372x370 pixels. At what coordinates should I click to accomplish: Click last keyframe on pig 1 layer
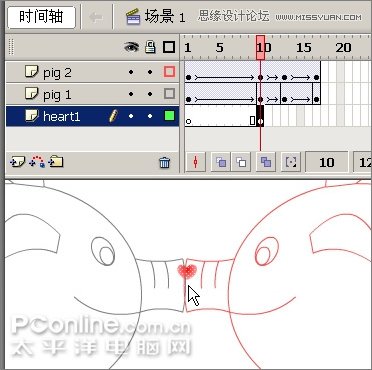pyautogui.click(x=316, y=99)
